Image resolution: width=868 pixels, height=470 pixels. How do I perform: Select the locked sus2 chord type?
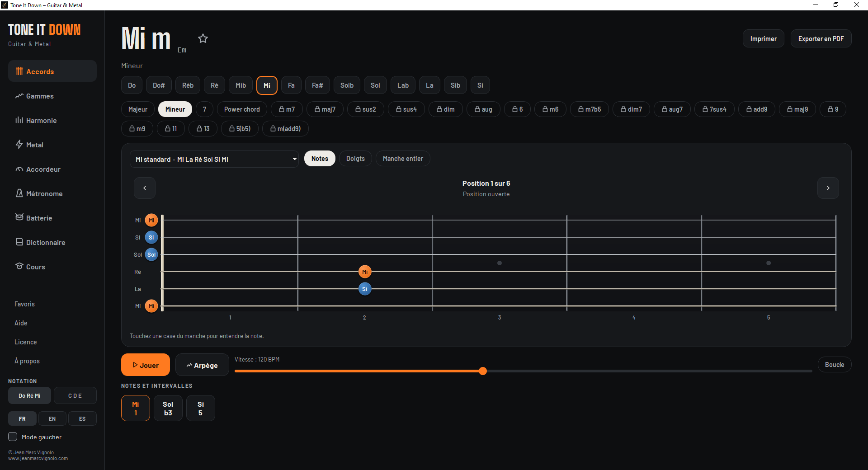coord(366,109)
